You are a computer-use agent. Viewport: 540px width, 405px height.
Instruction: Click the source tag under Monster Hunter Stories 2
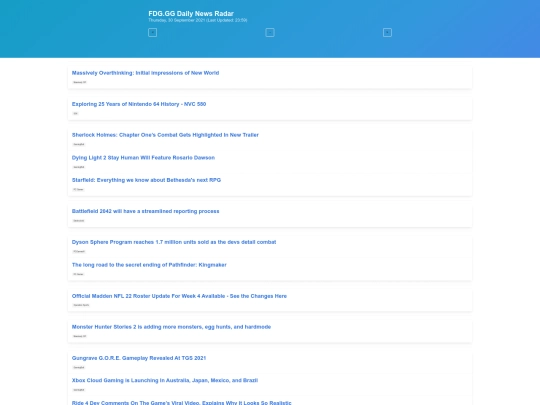[x=80, y=336]
